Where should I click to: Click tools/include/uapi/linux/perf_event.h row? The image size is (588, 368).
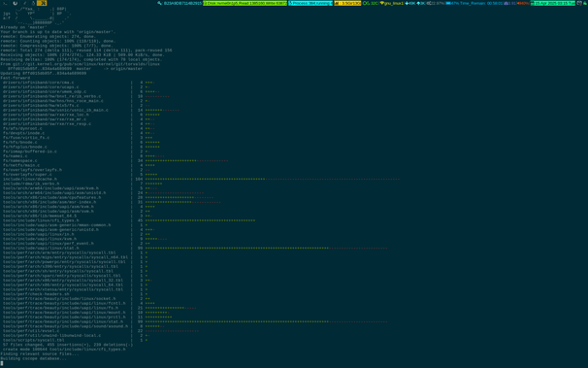(77, 243)
